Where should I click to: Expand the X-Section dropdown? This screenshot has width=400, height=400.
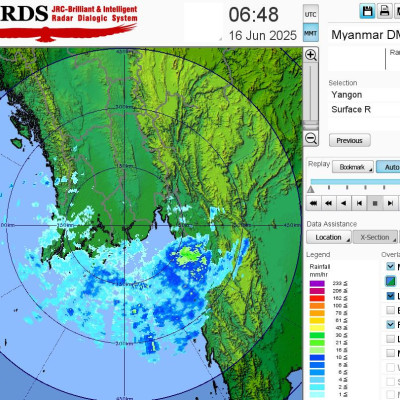[x=375, y=237]
